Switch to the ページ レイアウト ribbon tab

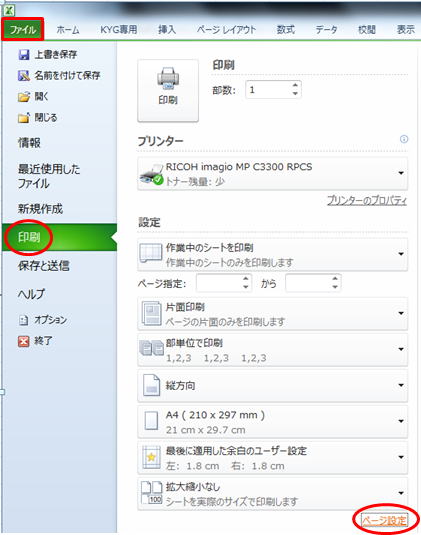[x=227, y=30]
